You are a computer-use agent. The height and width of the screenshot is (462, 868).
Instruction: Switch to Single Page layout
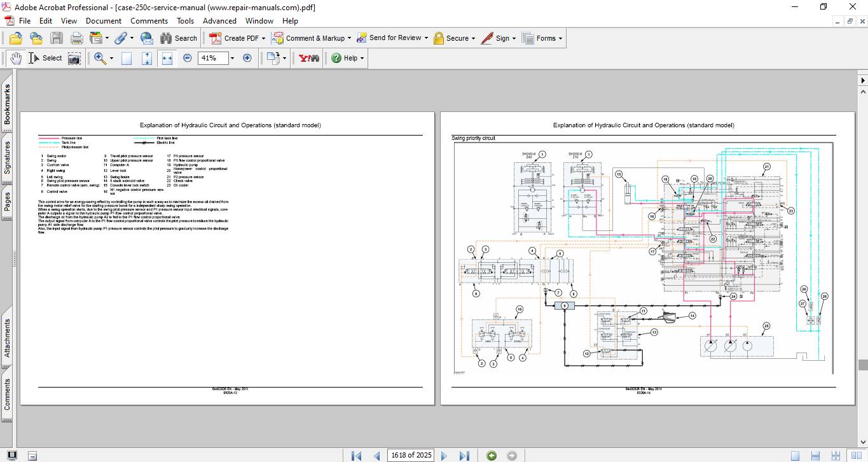(x=795, y=455)
